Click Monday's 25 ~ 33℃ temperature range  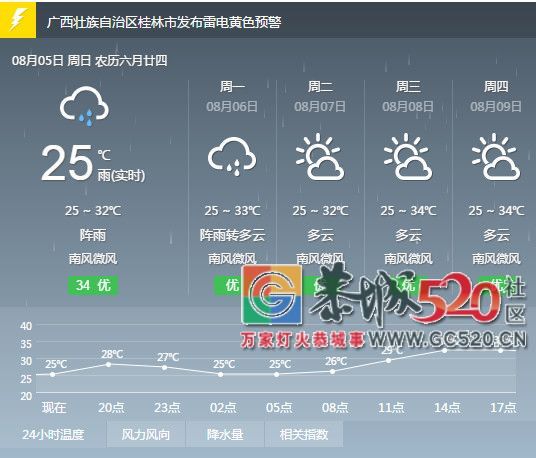coord(232,211)
